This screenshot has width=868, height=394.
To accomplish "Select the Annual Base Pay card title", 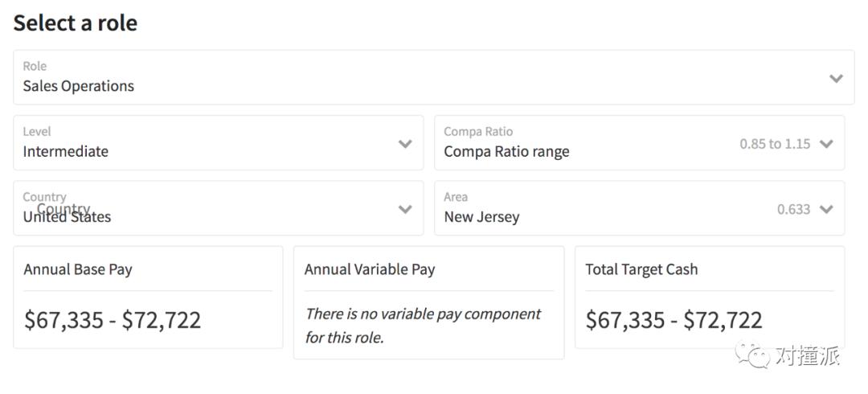I will tap(78, 270).
